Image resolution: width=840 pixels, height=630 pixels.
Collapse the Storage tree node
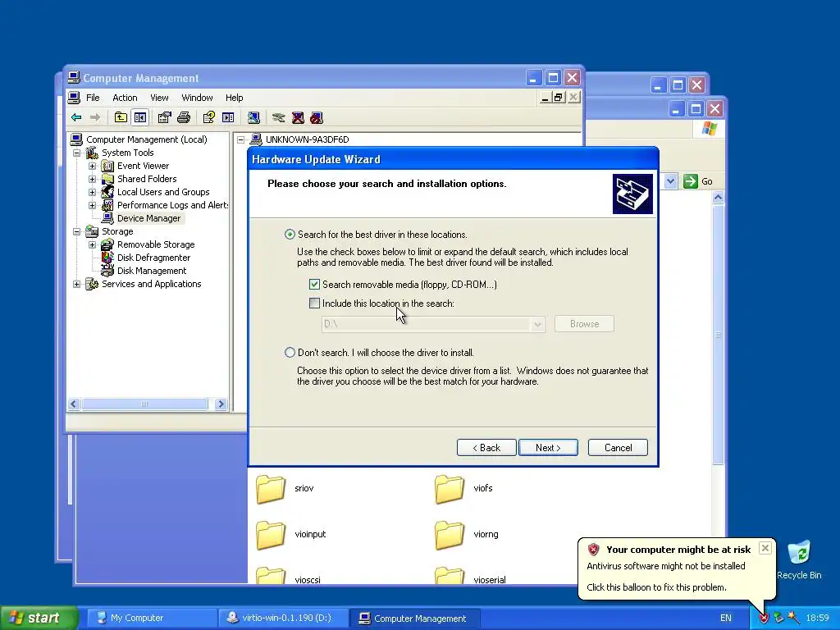[76, 231]
